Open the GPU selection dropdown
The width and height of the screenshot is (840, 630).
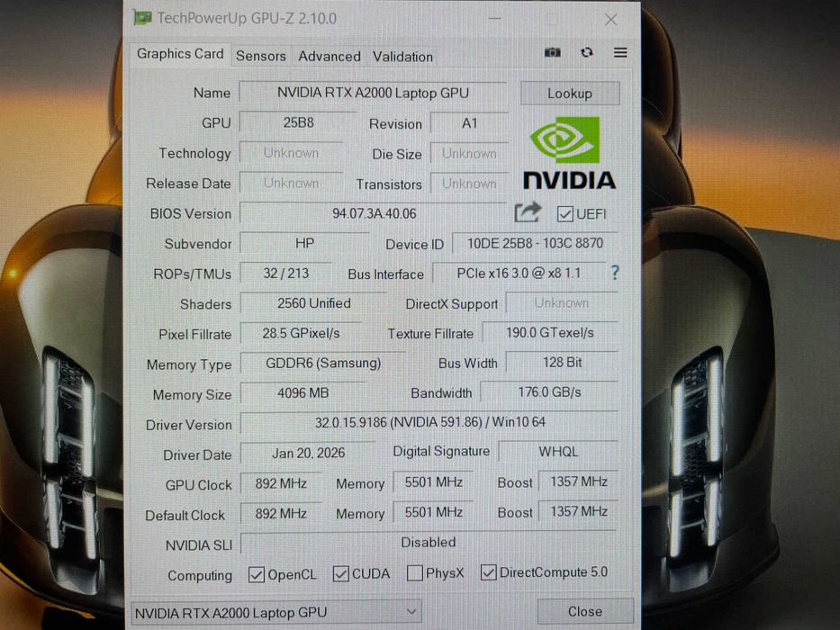tap(275, 612)
